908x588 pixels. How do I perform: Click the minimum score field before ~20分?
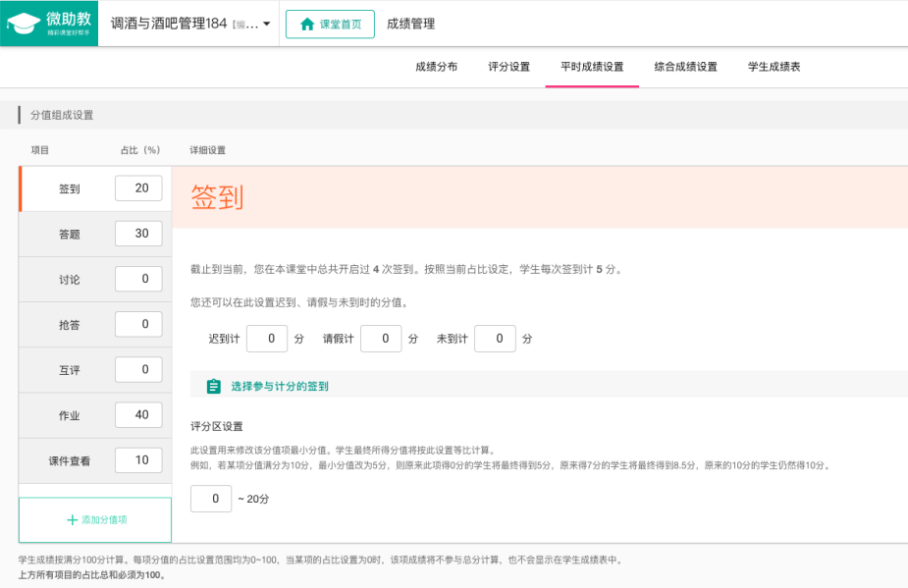click(x=211, y=499)
